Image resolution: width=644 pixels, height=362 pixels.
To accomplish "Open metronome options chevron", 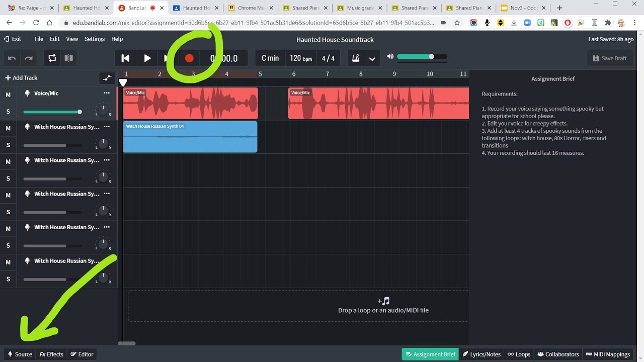I will click(372, 58).
